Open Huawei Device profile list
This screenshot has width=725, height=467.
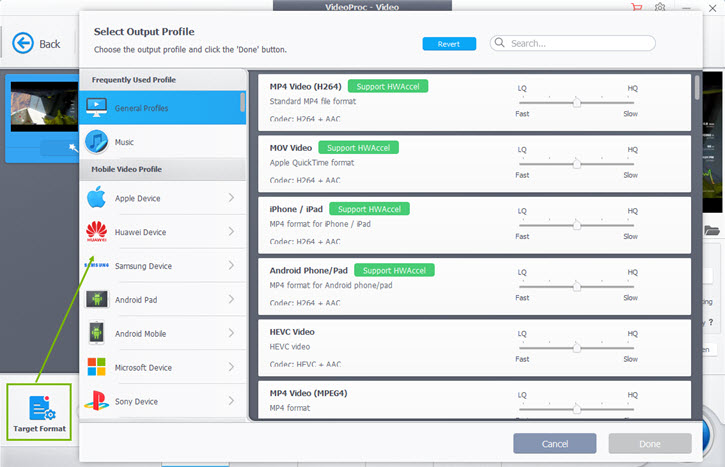tap(162, 232)
